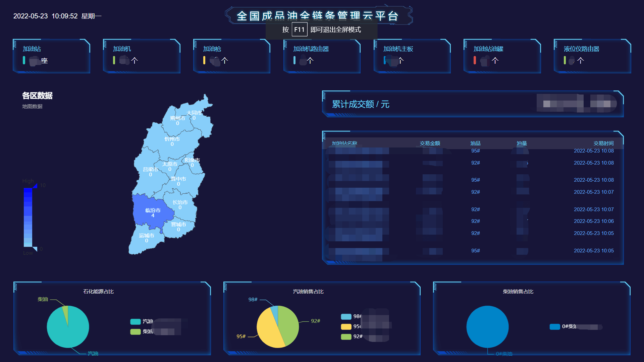The width and height of the screenshot is (644, 362).
Task: Toggle 汽油 legend in 石化能源占比 chart
Action: tap(136, 322)
